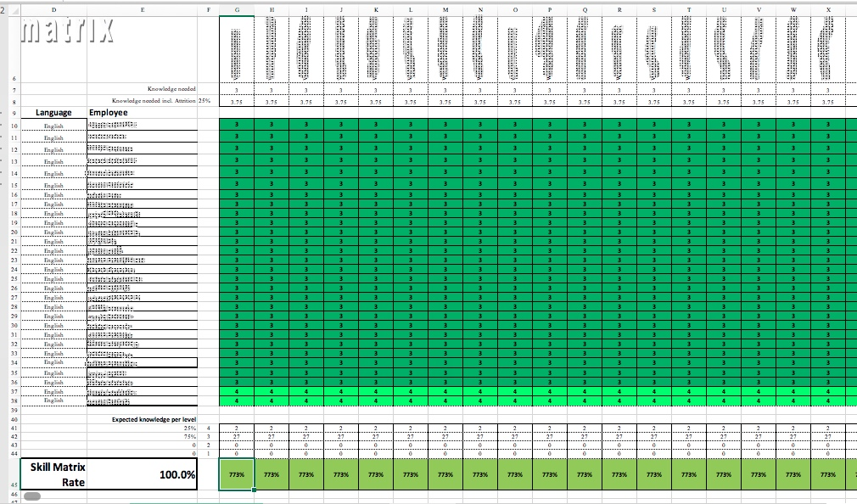Click the horizontal scrollbar thumb at bottom
Viewport: 857px width, 504px height.
[x=32, y=496]
